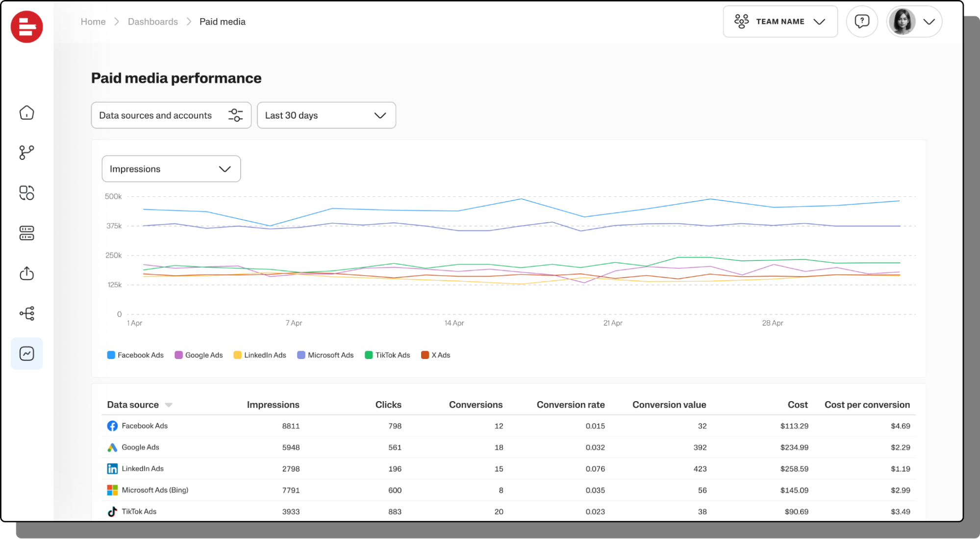980x539 pixels.
Task: Select the connections branch icon in sidebar
Action: [27, 153]
